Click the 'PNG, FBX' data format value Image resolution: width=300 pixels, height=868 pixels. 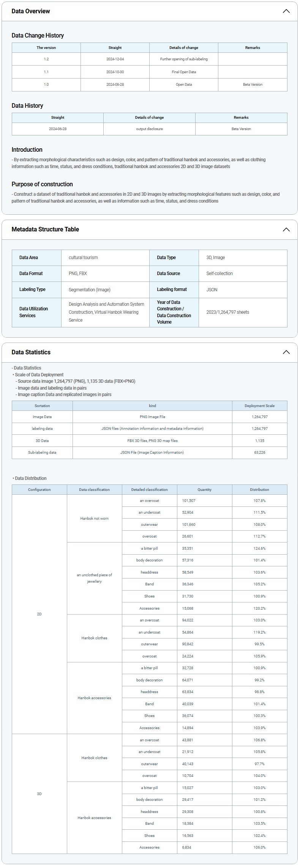(x=78, y=274)
